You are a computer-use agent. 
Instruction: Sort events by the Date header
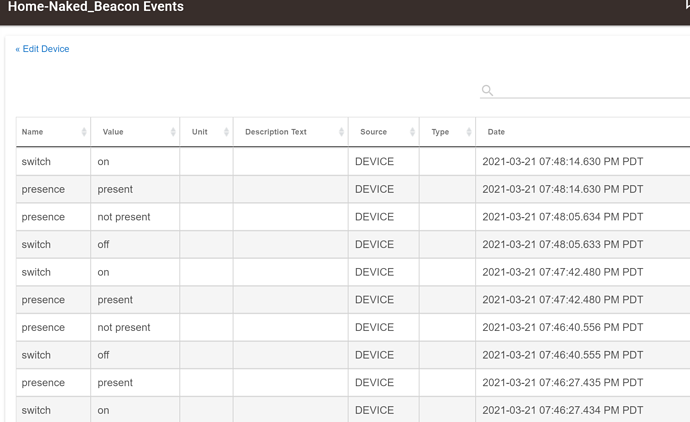point(496,132)
